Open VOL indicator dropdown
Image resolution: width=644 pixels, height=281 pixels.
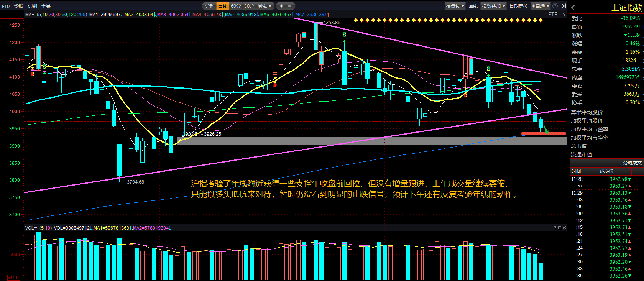pos(31,228)
